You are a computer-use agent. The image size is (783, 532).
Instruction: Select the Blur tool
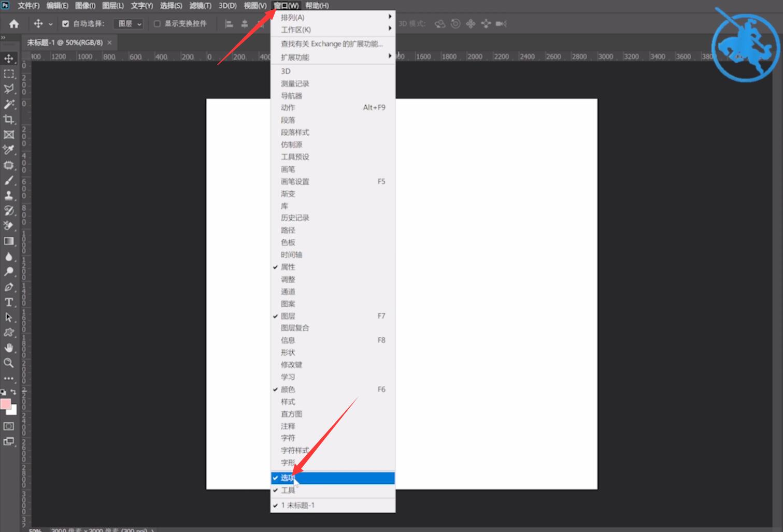pyautogui.click(x=9, y=256)
